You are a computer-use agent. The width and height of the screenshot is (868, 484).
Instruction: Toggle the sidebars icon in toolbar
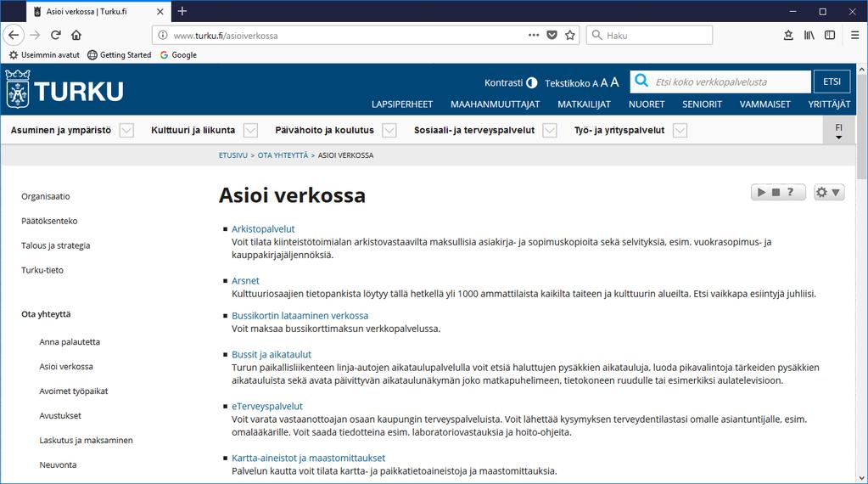[830, 35]
